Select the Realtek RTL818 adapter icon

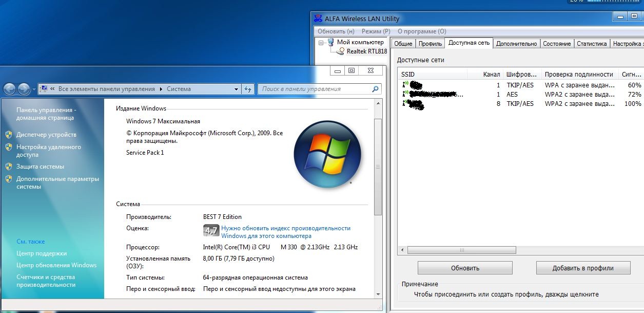pos(341,51)
